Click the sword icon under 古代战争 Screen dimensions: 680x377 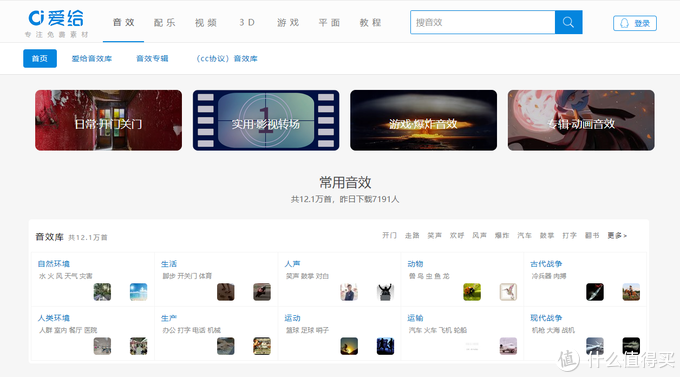(595, 292)
